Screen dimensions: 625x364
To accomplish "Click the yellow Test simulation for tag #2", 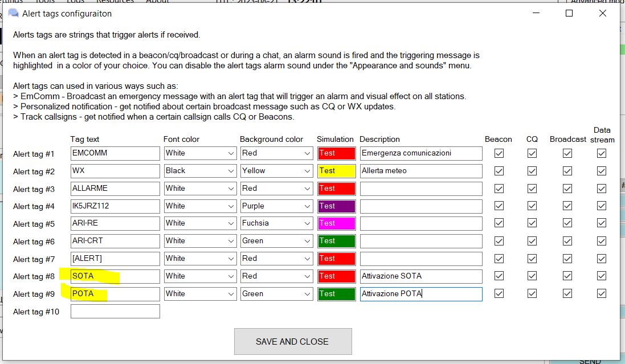I will coord(336,171).
